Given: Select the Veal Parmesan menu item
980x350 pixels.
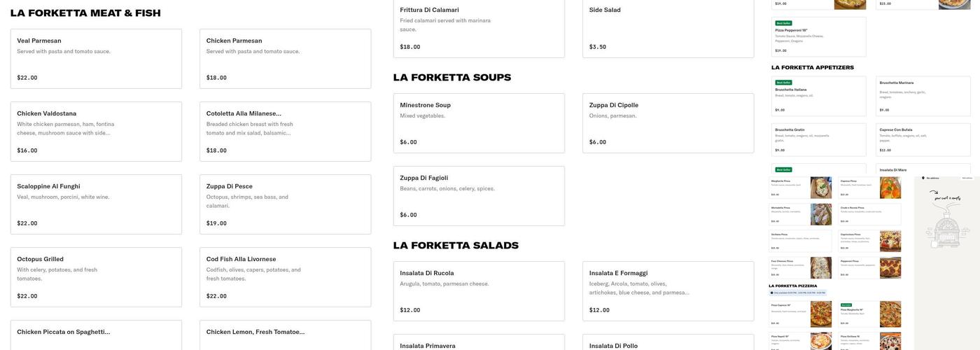Looking at the screenshot, I should 96,59.
